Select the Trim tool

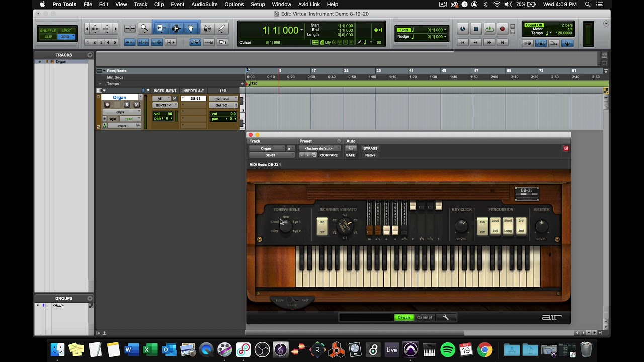tap(162, 29)
